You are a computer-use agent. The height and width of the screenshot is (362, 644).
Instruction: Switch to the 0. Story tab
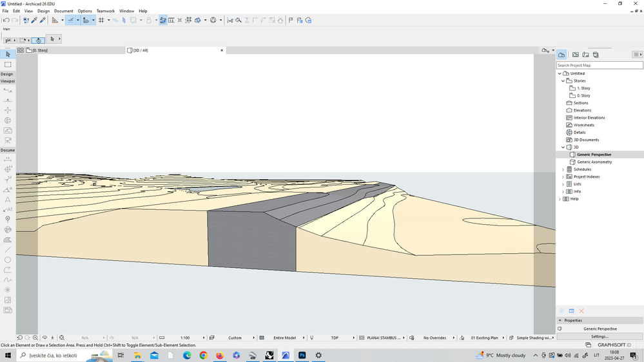39,50
